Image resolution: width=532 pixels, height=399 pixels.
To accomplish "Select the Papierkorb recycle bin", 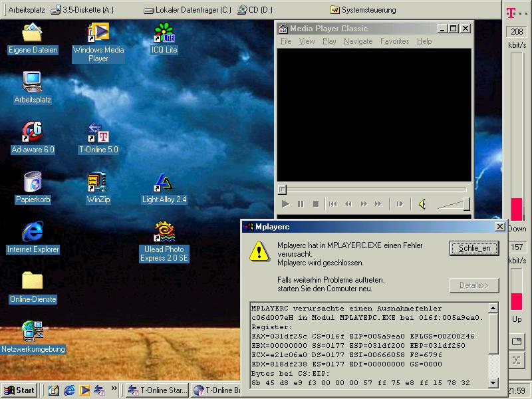I will coord(33,188).
